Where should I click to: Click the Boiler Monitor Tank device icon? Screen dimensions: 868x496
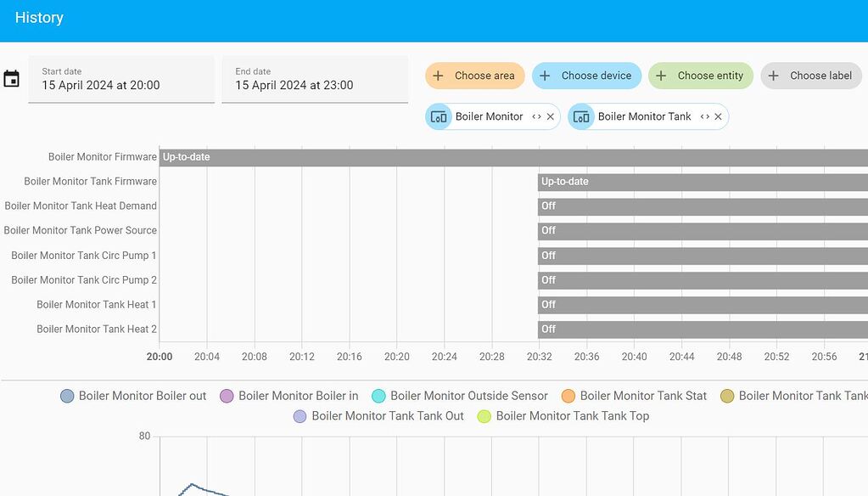pos(581,117)
